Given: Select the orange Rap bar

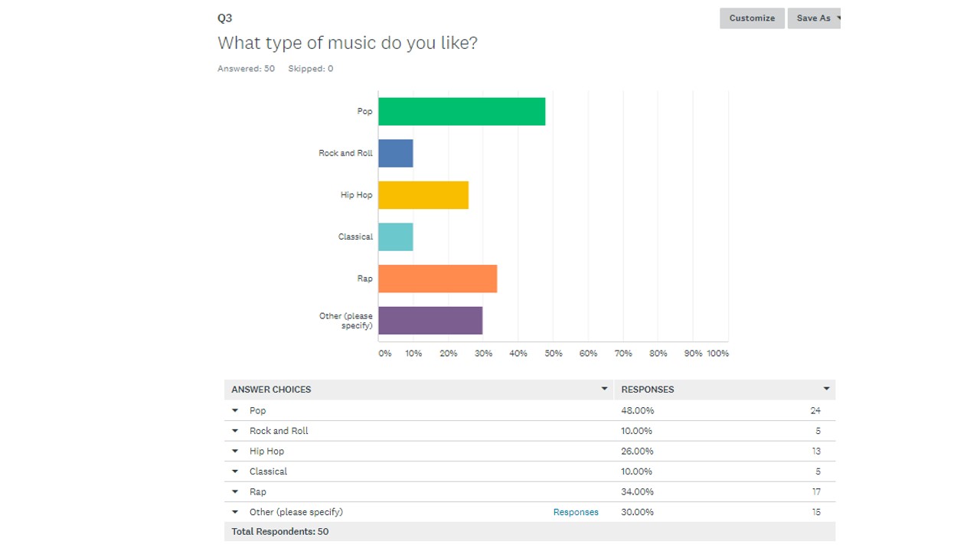Looking at the screenshot, I should click(x=438, y=279).
